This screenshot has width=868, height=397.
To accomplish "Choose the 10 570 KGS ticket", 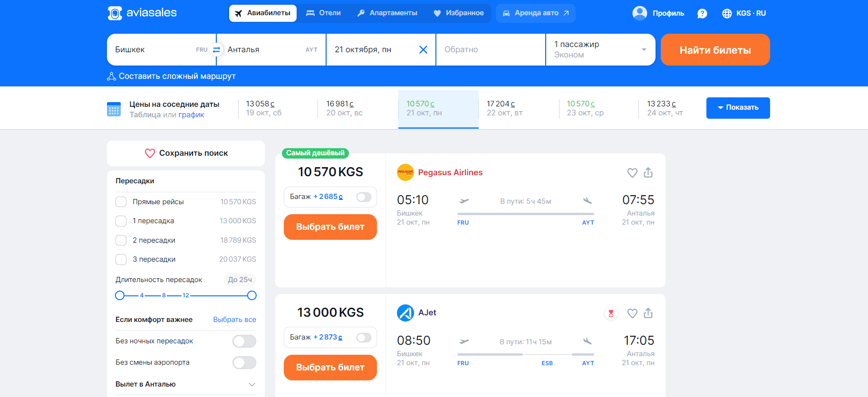I will [330, 227].
